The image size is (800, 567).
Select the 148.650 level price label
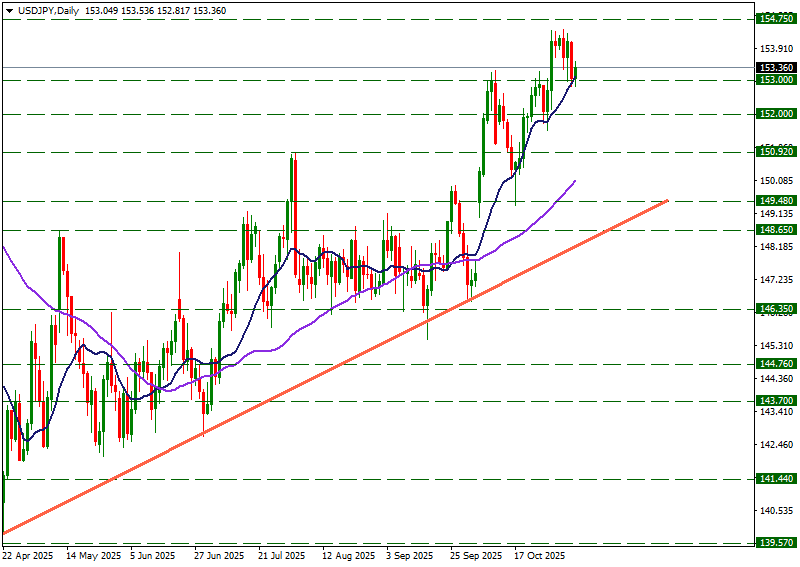(x=777, y=230)
